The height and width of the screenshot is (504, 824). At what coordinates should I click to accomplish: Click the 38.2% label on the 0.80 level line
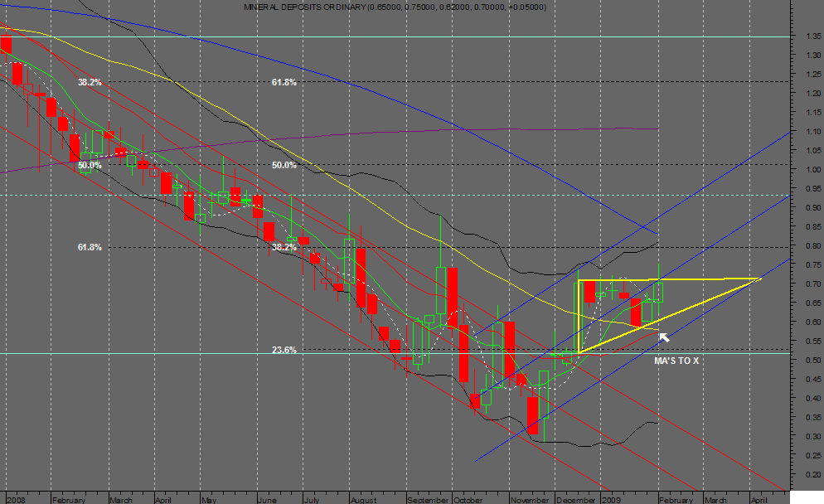(x=284, y=247)
